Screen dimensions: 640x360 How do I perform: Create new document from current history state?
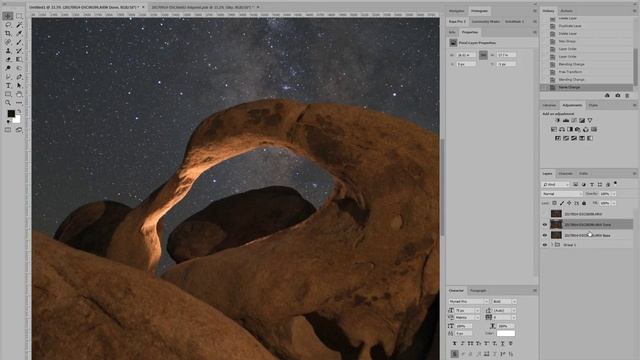point(607,95)
